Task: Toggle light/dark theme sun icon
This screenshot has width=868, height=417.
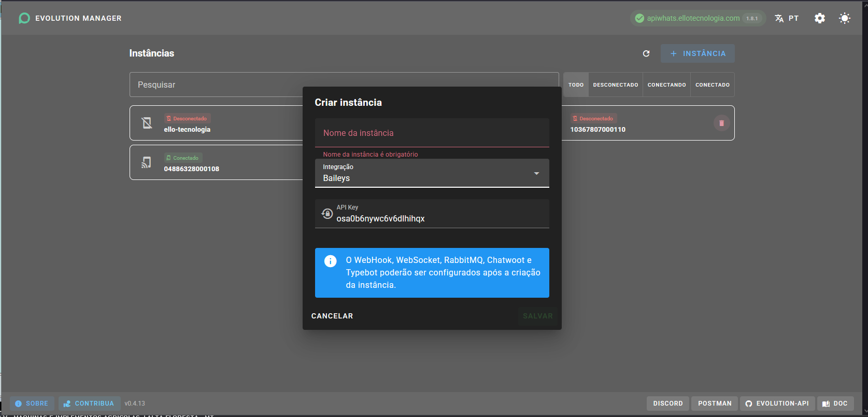Action: pyautogui.click(x=845, y=18)
